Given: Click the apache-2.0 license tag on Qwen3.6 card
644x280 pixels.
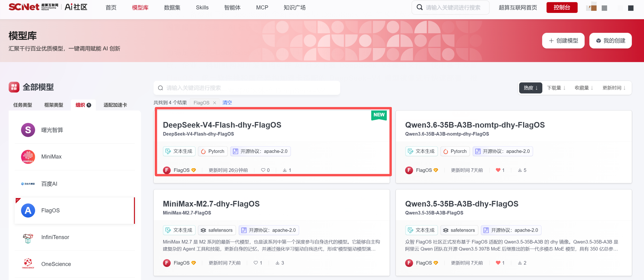Looking at the screenshot, I should point(503,151).
